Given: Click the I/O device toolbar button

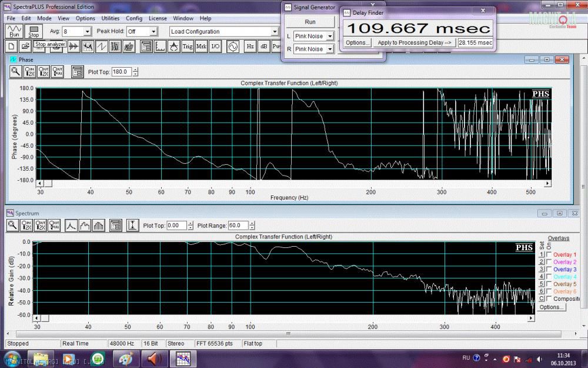Looking at the screenshot, I should click(x=215, y=47).
